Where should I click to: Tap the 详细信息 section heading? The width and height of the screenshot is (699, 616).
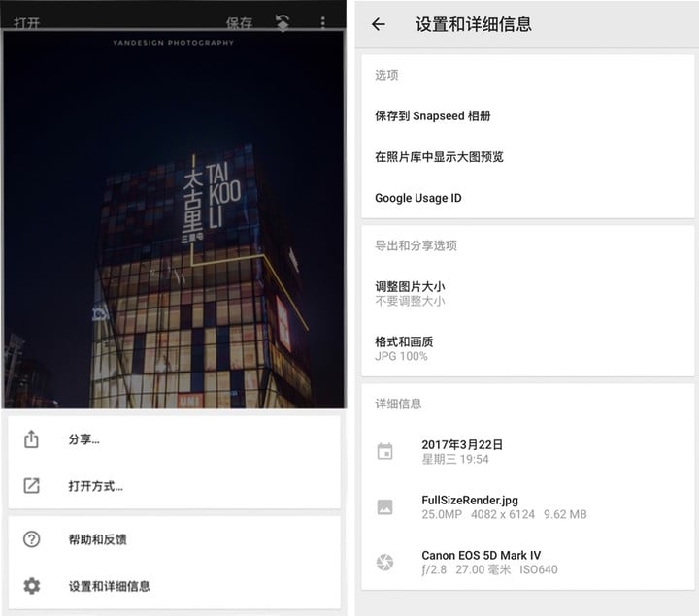pyautogui.click(x=398, y=404)
